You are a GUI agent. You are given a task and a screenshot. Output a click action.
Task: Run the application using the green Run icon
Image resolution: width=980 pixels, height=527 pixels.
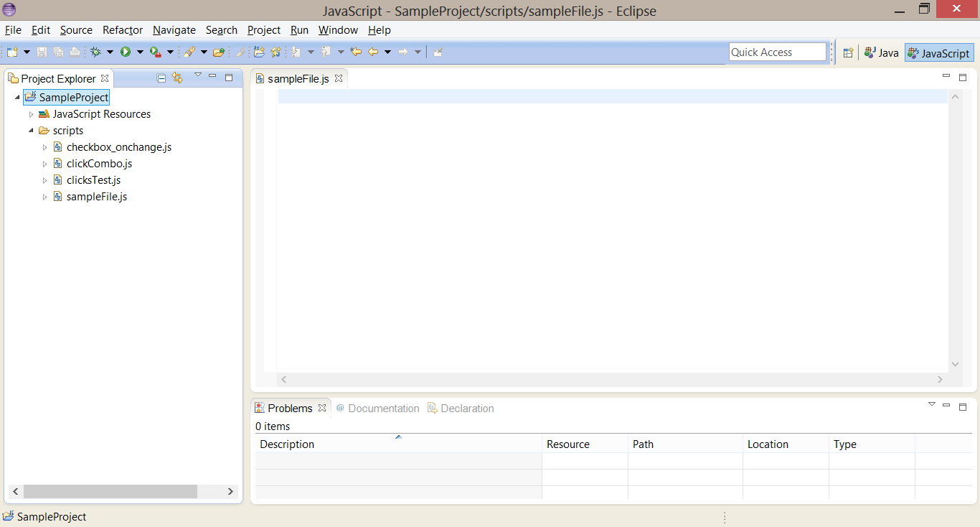coord(126,52)
